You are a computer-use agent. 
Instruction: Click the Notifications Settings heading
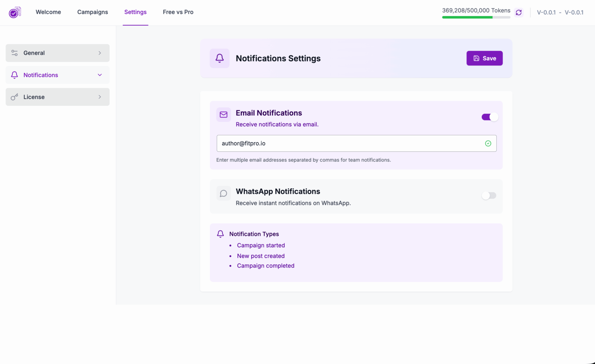pos(278,58)
